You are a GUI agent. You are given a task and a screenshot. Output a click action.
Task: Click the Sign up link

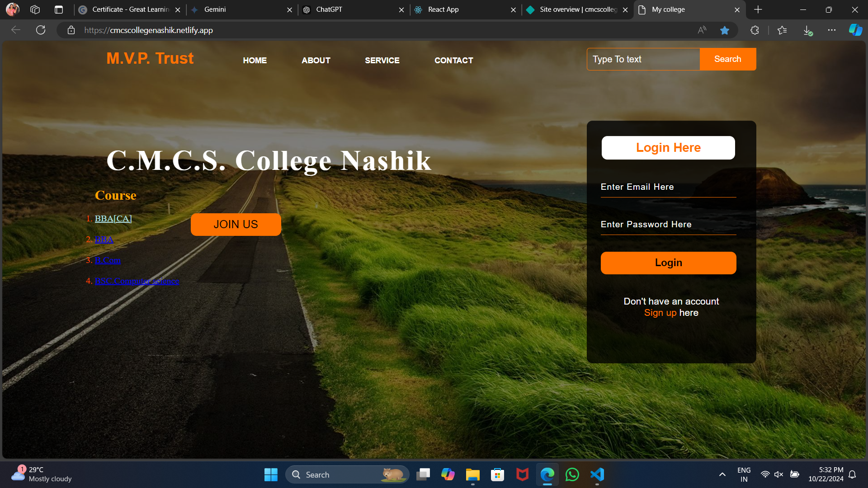click(660, 313)
